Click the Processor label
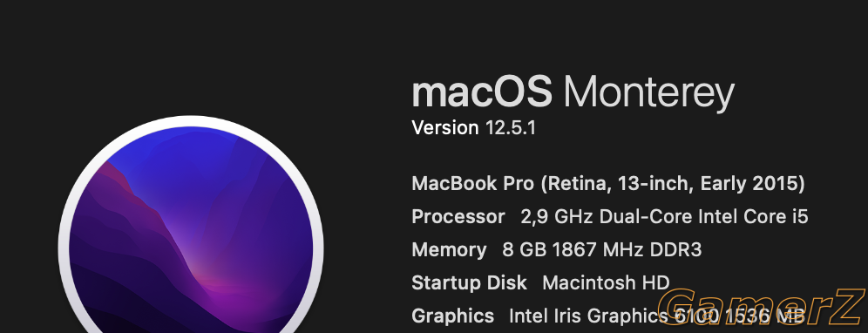The image size is (868, 333). (x=458, y=217)
